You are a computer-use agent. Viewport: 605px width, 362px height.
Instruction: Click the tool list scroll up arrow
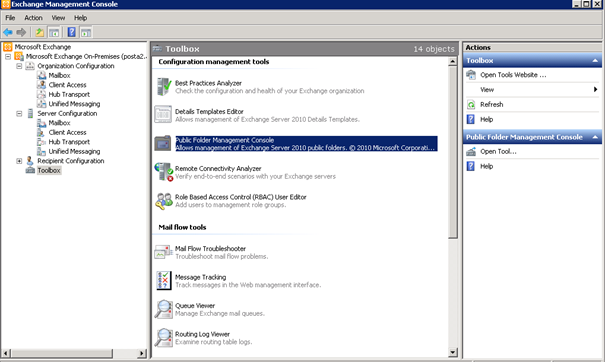point(453,62)
